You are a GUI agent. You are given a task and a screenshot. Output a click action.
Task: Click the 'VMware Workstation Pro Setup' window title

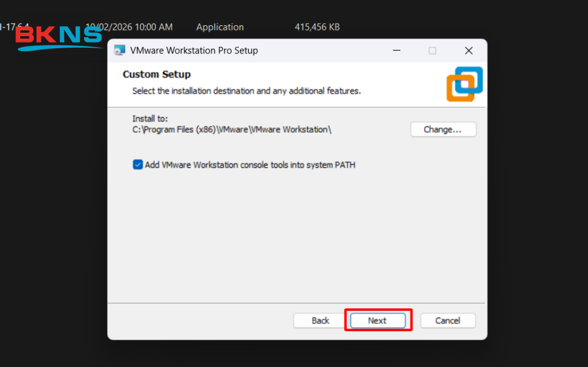[194, 51]
